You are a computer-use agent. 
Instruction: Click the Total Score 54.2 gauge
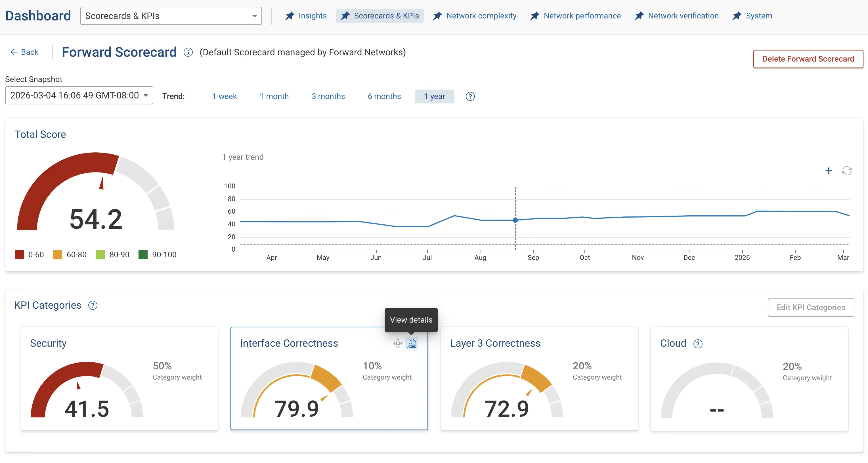pyautogui.click(x=96, y=191)
